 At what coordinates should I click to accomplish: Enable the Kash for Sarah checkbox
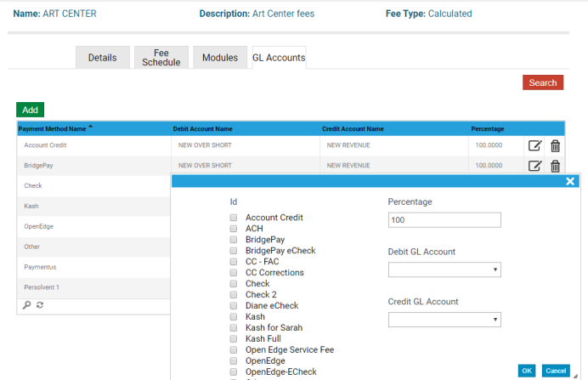233,328
